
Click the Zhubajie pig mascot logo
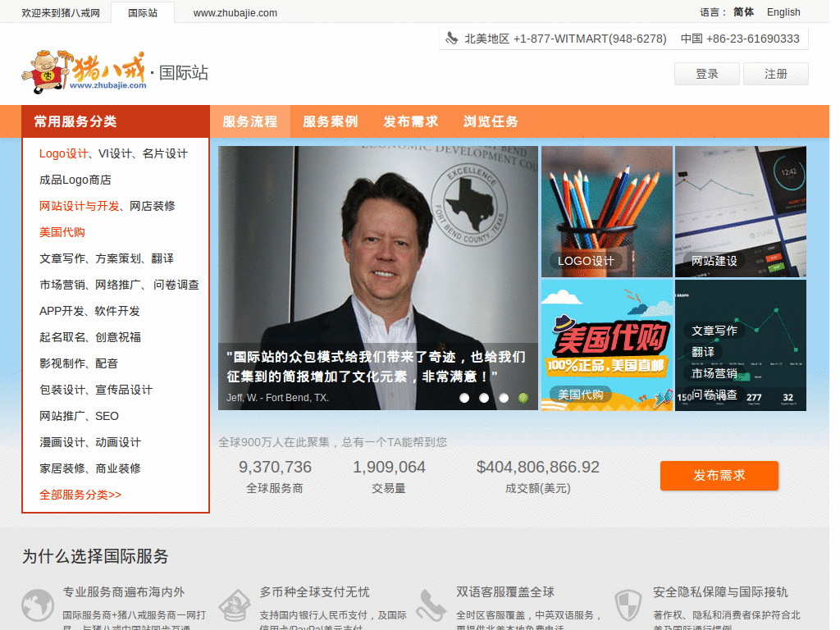(84, 72)
